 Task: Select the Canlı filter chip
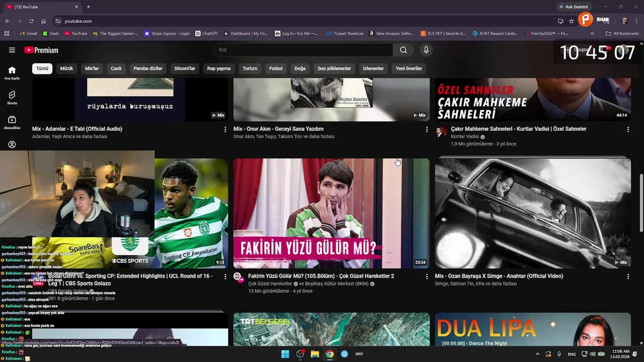pos(116,68)
